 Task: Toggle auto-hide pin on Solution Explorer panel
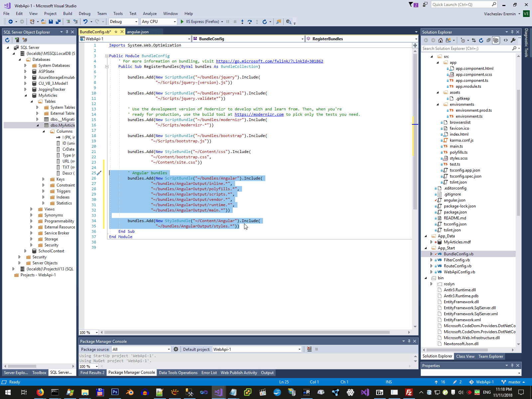[x=512, y=32]
